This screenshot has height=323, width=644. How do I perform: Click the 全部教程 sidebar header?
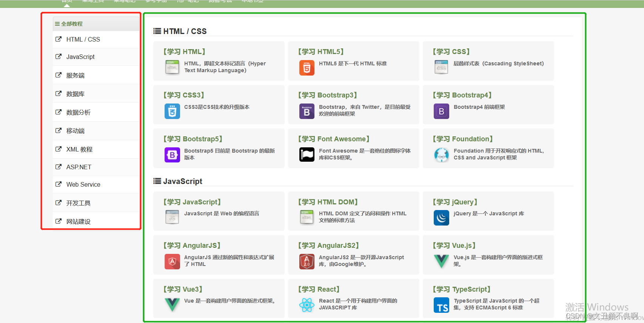point(96,24)
